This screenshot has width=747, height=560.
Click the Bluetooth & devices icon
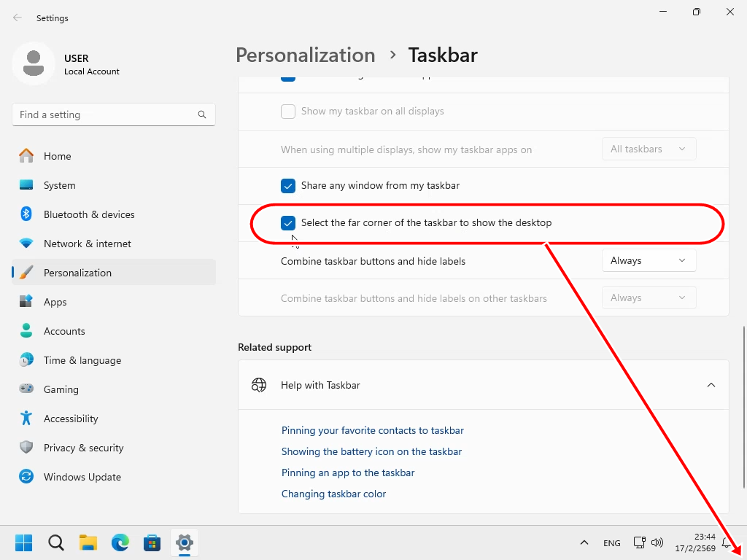[x=26, y=214]
